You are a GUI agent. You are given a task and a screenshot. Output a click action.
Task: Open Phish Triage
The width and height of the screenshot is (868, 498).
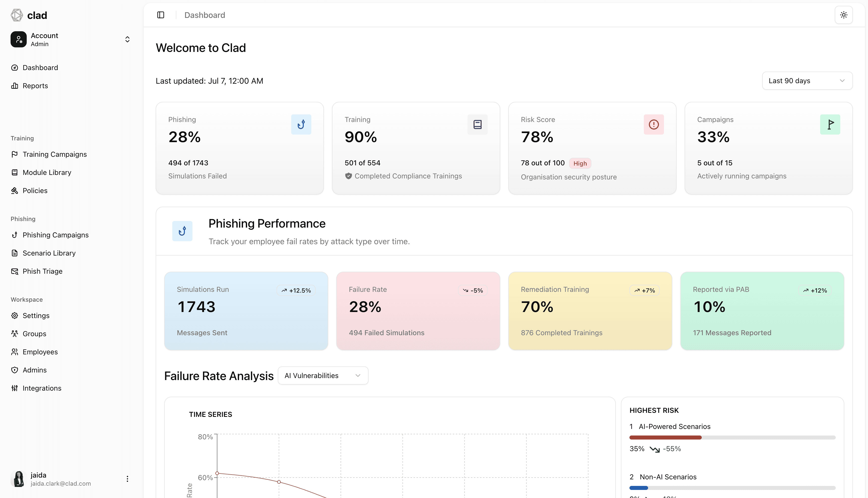click(70, 271)
